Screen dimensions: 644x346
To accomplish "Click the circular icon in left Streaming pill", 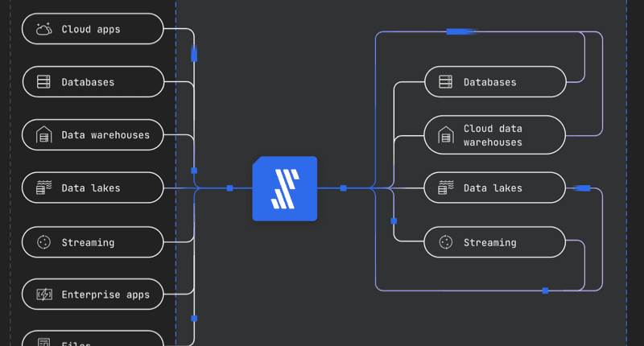I will [43, 242].
